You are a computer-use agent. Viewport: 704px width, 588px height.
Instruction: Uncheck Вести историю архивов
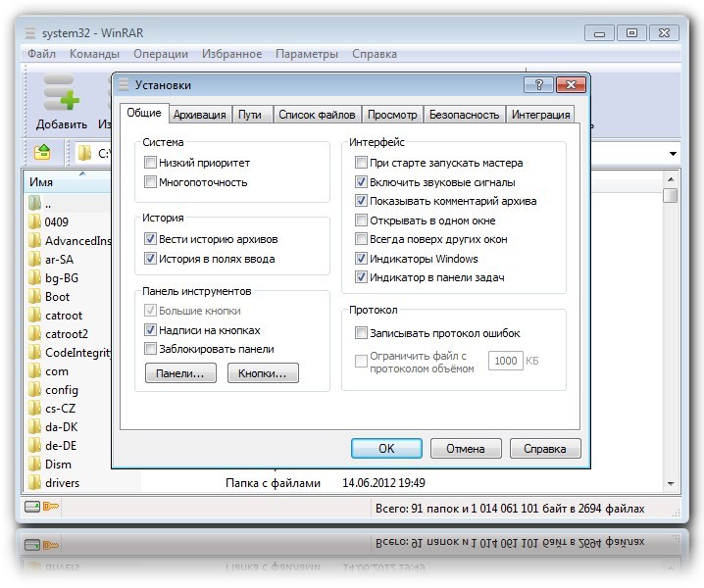[150, 239]
